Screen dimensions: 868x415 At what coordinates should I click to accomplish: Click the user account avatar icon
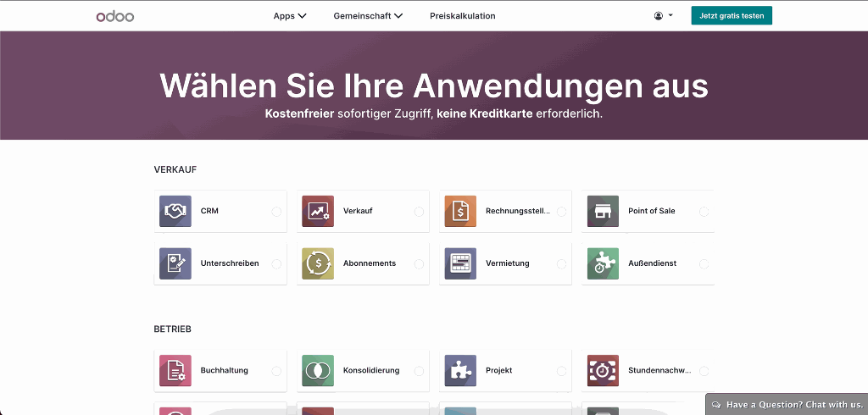[x=658, y=16]
